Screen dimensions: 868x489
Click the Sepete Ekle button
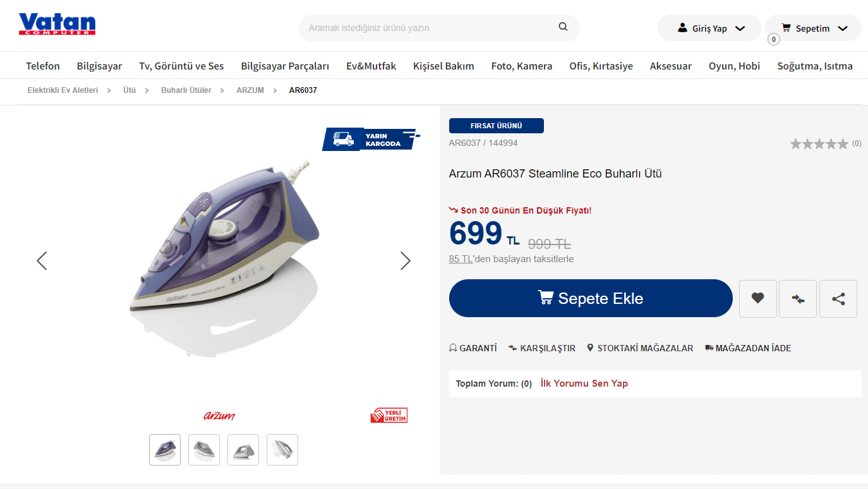591,298
